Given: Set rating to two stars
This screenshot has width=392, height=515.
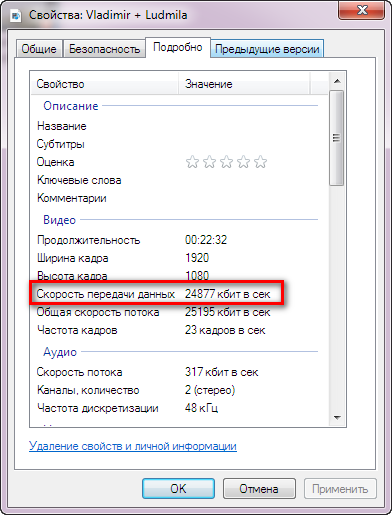Looking at the screenshot, I should [x=209, y=162].
